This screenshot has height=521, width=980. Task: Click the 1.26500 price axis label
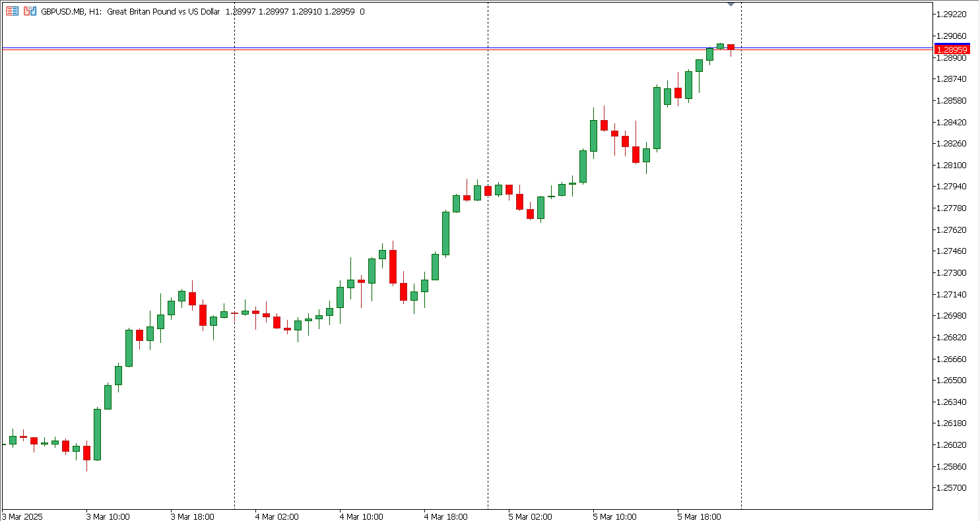[x=951, y=381]
